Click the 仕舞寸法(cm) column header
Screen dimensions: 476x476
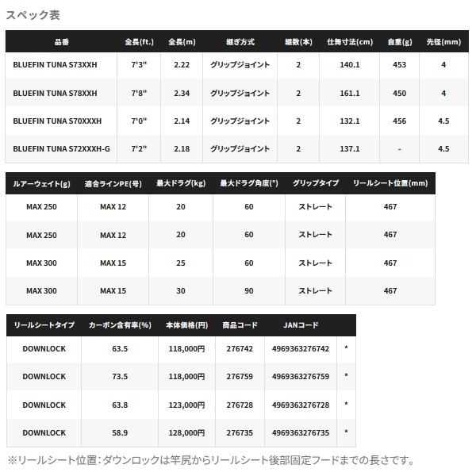pyautogui.click(x=349, y=42)
